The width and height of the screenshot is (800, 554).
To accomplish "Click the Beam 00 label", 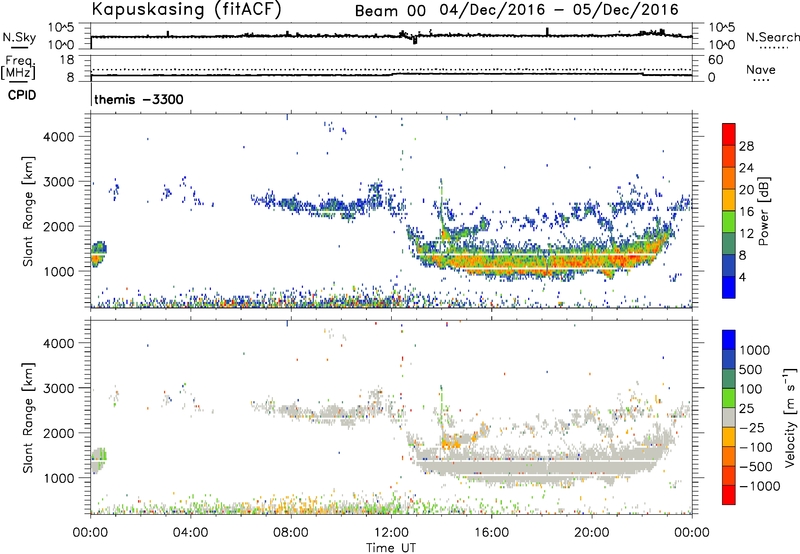I will pos(390,11).
